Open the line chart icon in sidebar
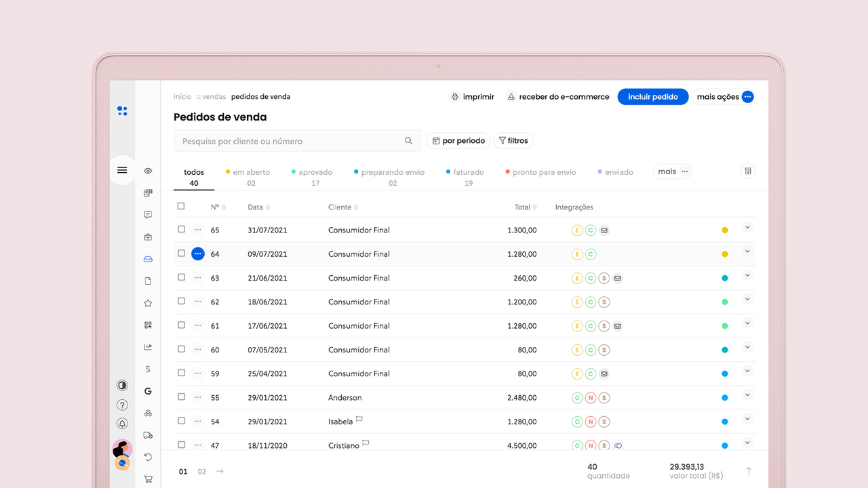Image resolution: width=868 pixels, height=488 pixels. coord(148,347)
